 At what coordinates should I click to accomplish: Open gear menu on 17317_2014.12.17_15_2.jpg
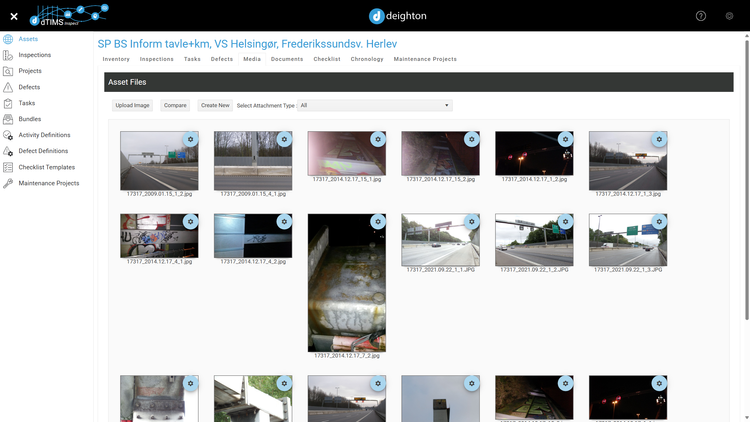point(472,139)
